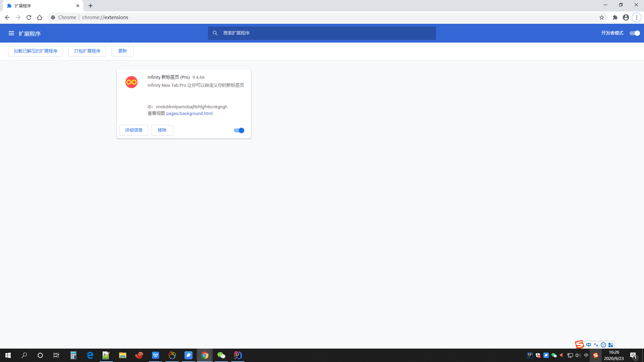Go to the browser home page
The width and height of the screenshot is (644, 362).
click(x=40, y=17)
